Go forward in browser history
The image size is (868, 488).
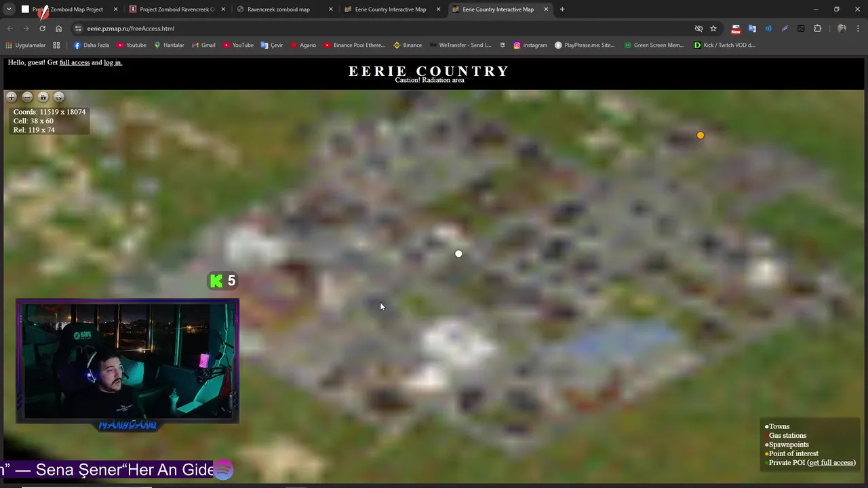click(26, 28)
